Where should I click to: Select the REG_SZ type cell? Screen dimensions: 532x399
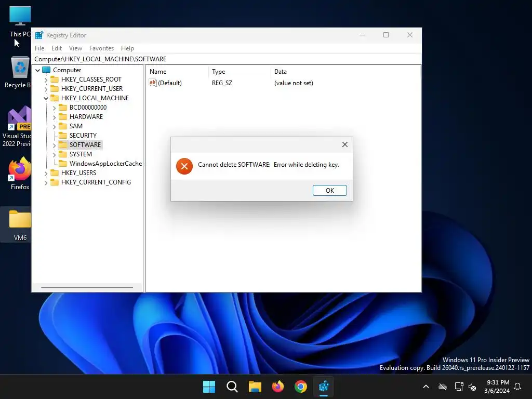[x=222, y=83]
